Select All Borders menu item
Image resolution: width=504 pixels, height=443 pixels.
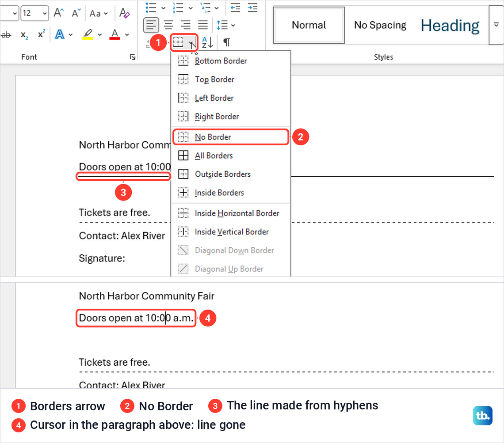[x=231, y=156]
